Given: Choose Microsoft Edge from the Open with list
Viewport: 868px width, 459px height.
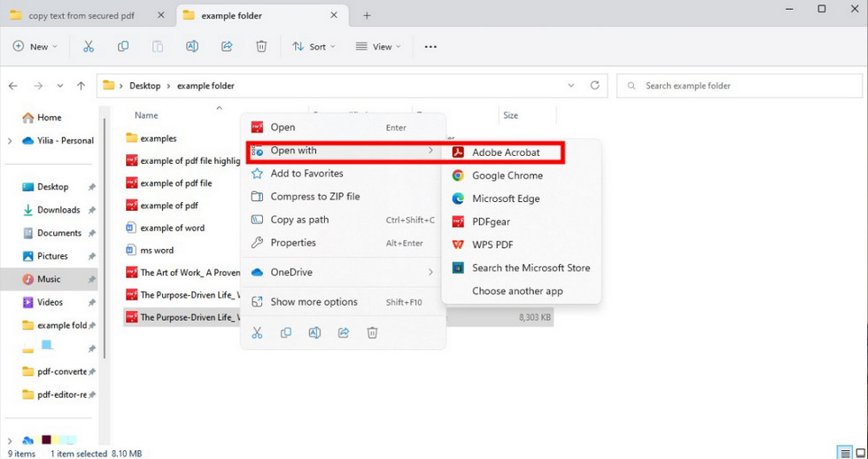Looking at the screenshot, I should tap(521, 198).
